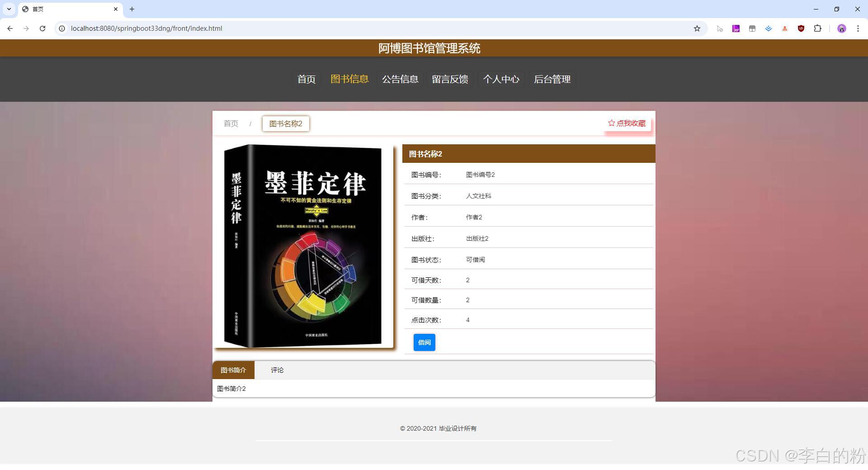Open a new browser tab with plus

pyautogui.click(x=132, y=9)
